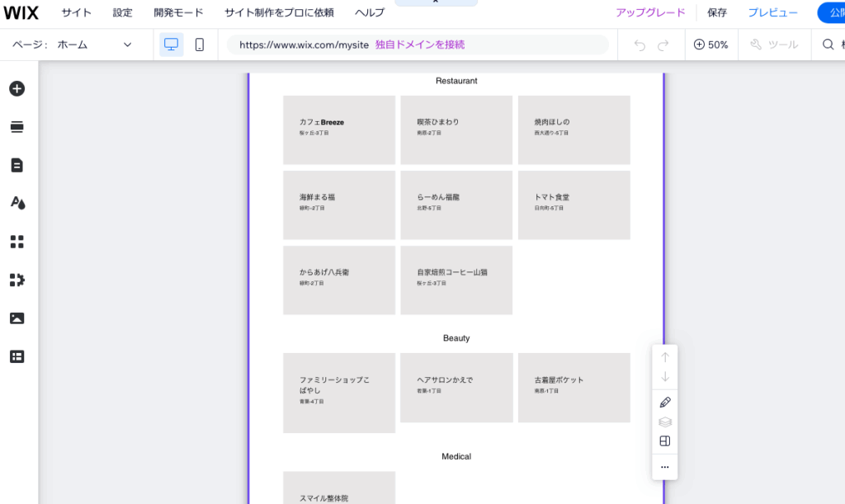This screenshot has width=845, height=504.
Task: Switch to desktop editor view
Action: point(171,45)
